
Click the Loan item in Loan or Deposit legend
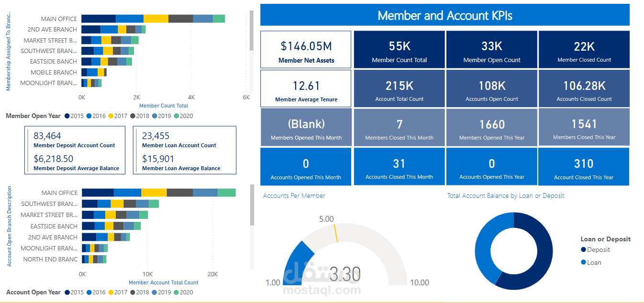592,262
